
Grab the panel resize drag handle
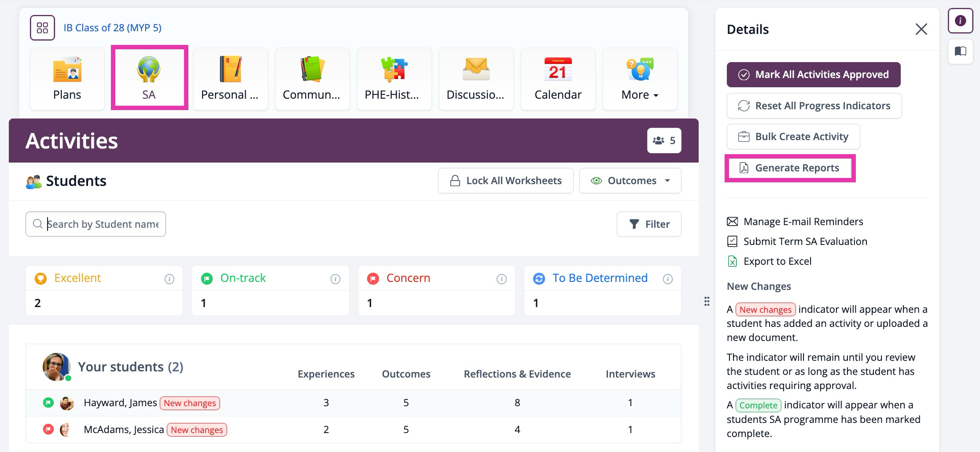pos(707,301)
